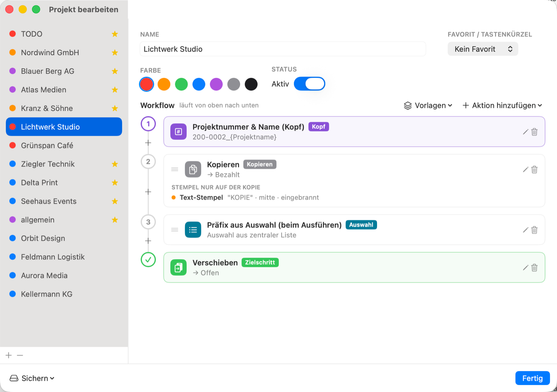
Task: Click the purple hash icon of Projektnummer step
Action: (178, 131)
